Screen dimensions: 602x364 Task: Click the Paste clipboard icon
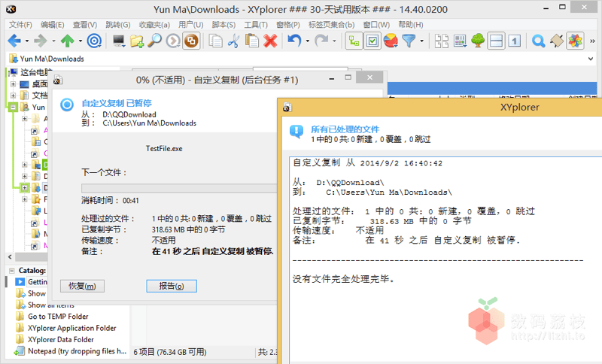pos(252,41)
